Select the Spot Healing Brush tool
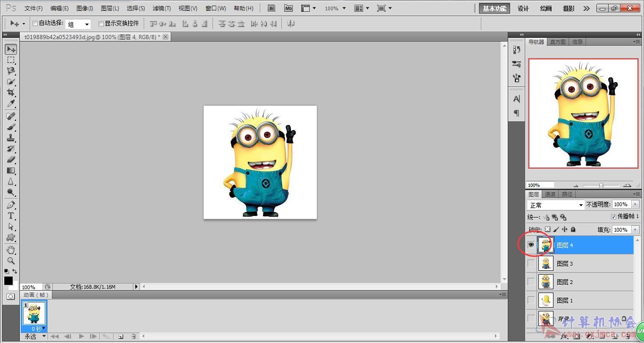 [x=11, y=116]
